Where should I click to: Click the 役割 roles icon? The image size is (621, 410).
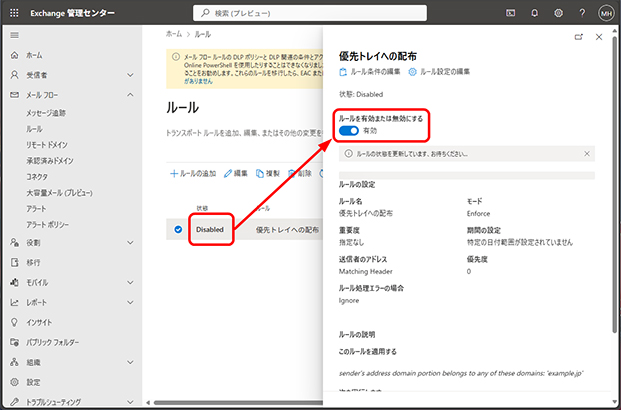coord(15,242)
